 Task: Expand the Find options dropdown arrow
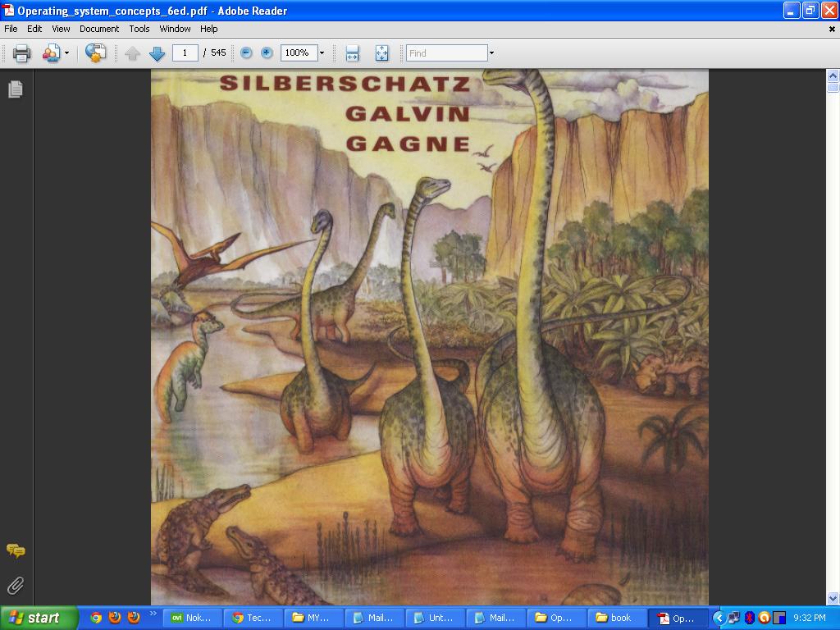click(x=491, y=53)
